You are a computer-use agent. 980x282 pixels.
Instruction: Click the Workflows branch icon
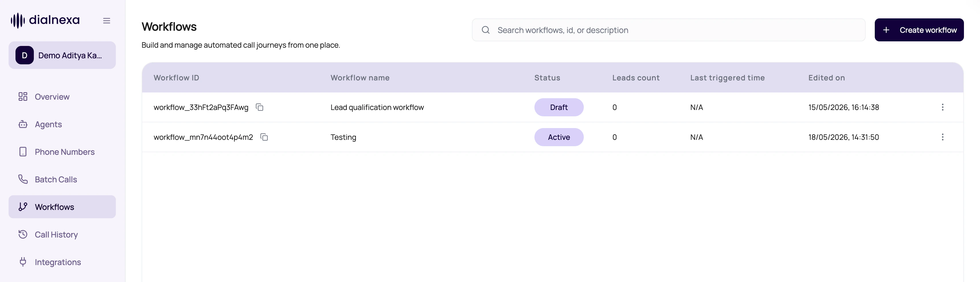pyautogui.click(x=23, y=206)
